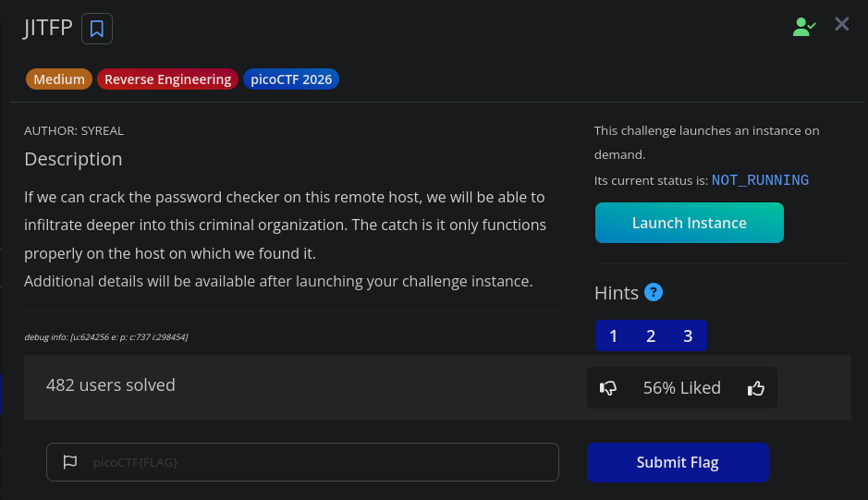Click the thumbs-up like icon
The width and height of the screenshot is (868, 500).
(755, 388)
